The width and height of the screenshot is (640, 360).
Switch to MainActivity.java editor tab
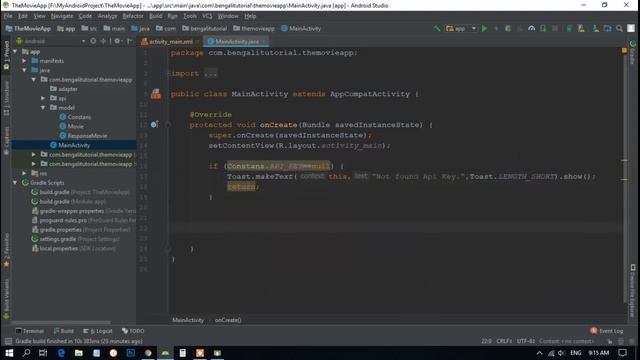236,42
